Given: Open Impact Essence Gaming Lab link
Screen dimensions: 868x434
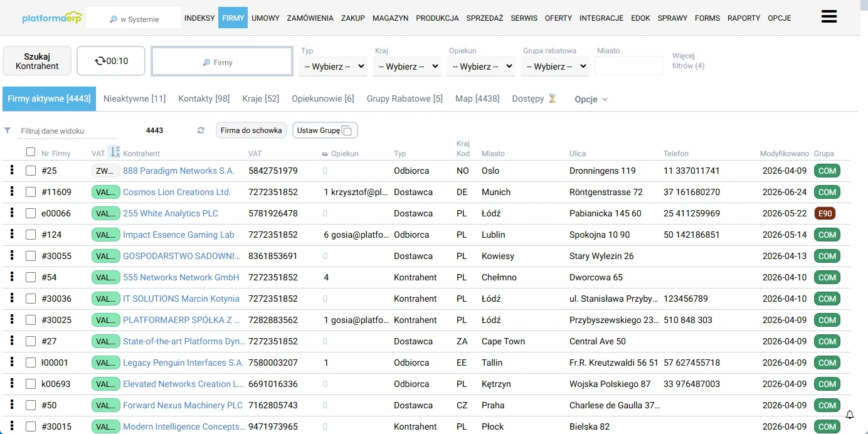Looking at the screenshot, I should [x=179, y=235].
